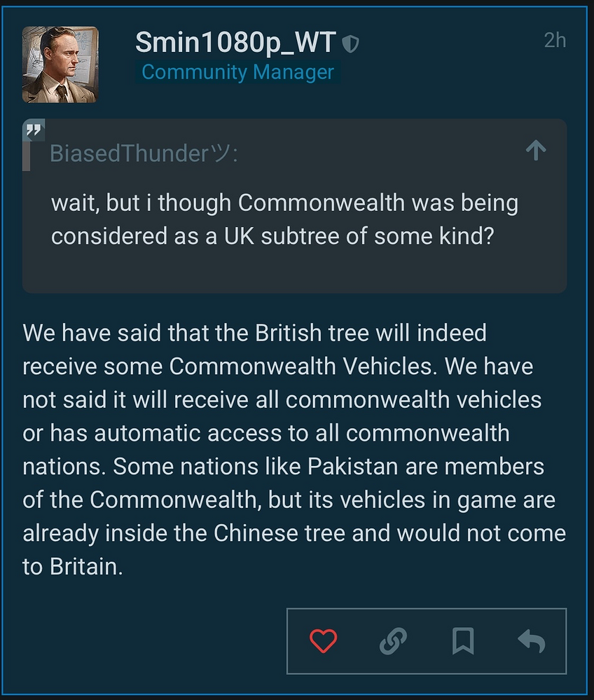Click the Community Manager title label
594x700 pixels.
[237, 72]
